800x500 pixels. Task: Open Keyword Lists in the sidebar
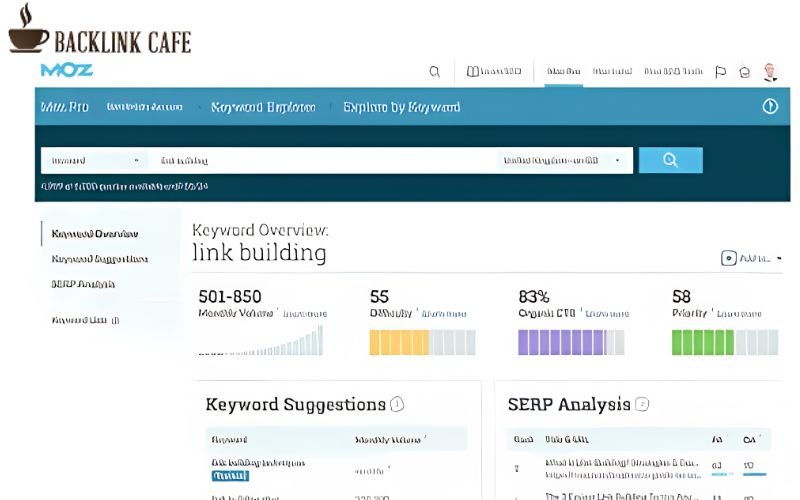[85, 320]
